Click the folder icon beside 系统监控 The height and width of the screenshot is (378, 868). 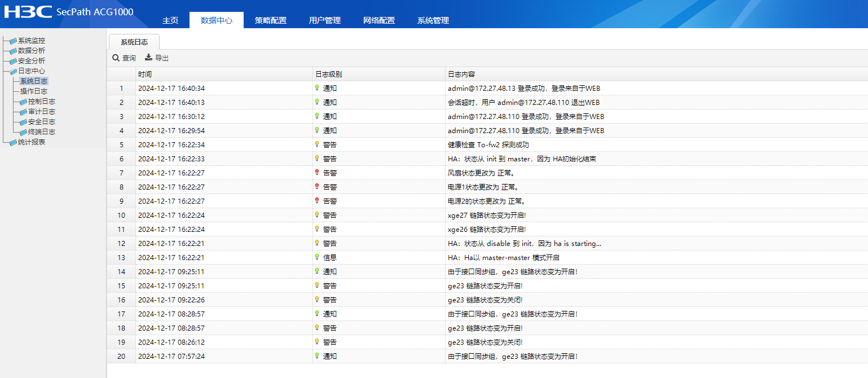pos(13,41)
